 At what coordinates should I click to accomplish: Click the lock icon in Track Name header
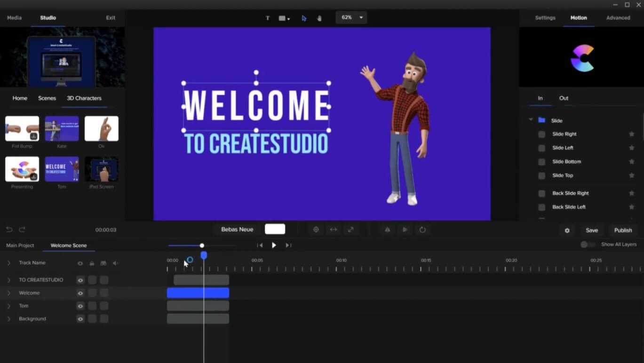[x=92, y=263]
